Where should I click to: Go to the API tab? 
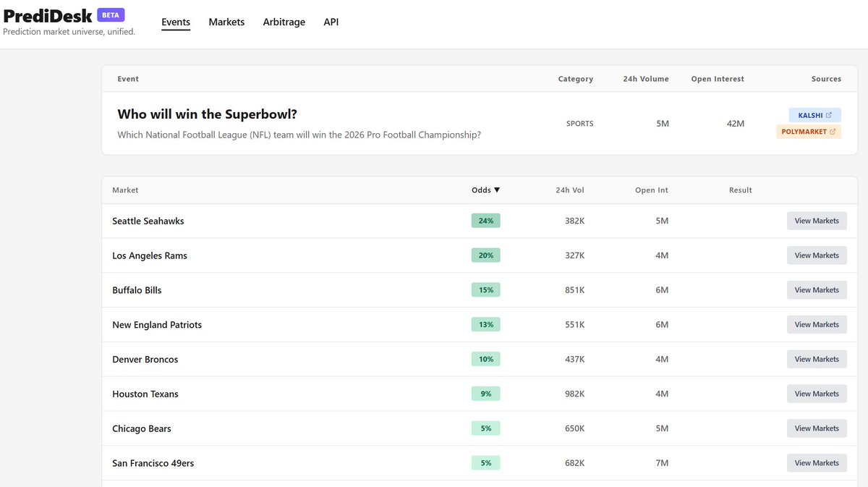(331, 22)
